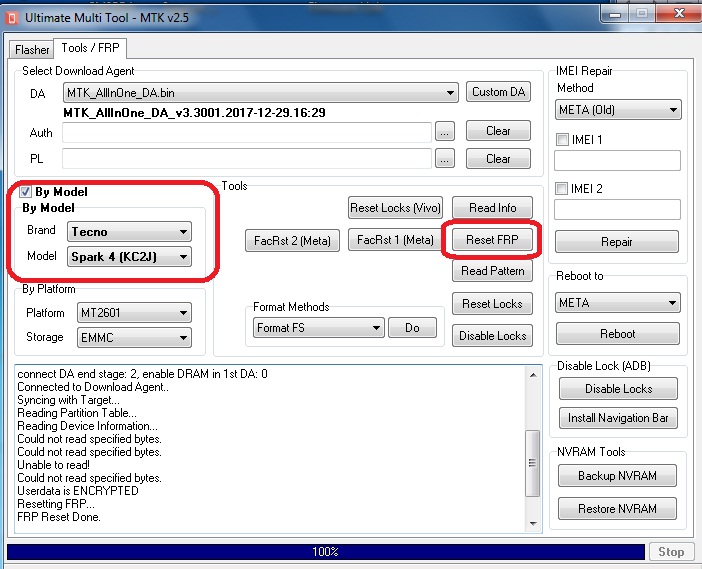Clear the Auth file field

(x=498, y=131)
